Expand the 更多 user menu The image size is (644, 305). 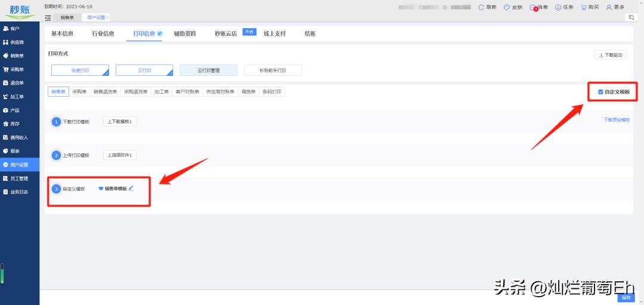click(x=615, y=7)
